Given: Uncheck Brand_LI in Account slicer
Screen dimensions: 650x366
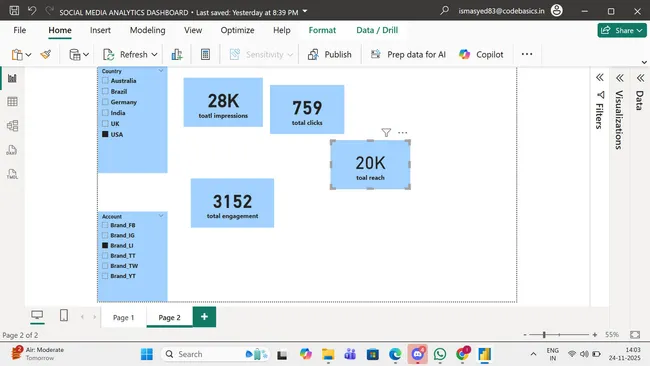Looking at the screenshot, I should click(105, 245).
